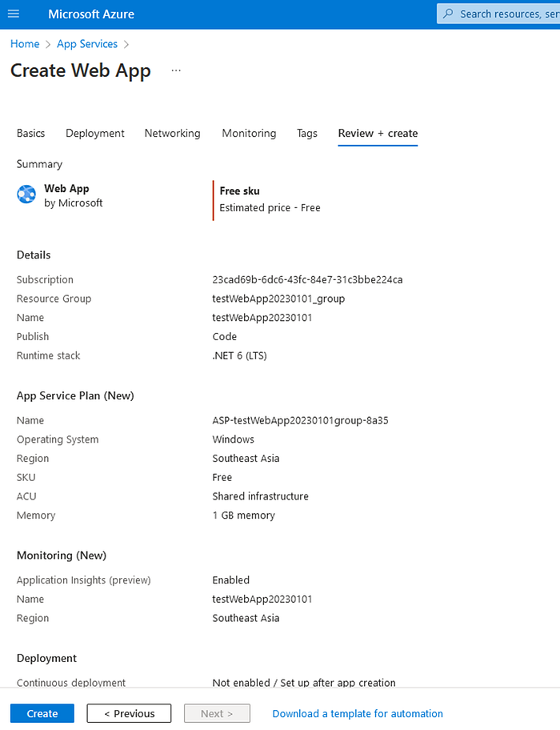This screenshot has width=560, height=730.
Task: Open the hamburger portal menu
Action: [14, 14]
